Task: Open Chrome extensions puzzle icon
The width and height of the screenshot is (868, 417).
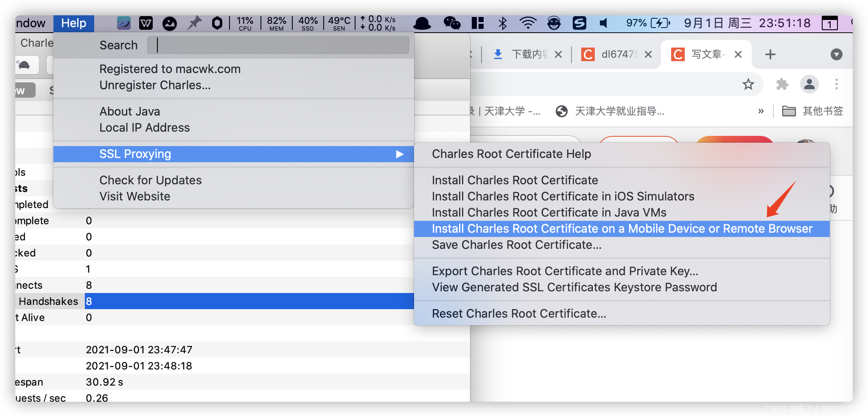Action: point(782,84)
